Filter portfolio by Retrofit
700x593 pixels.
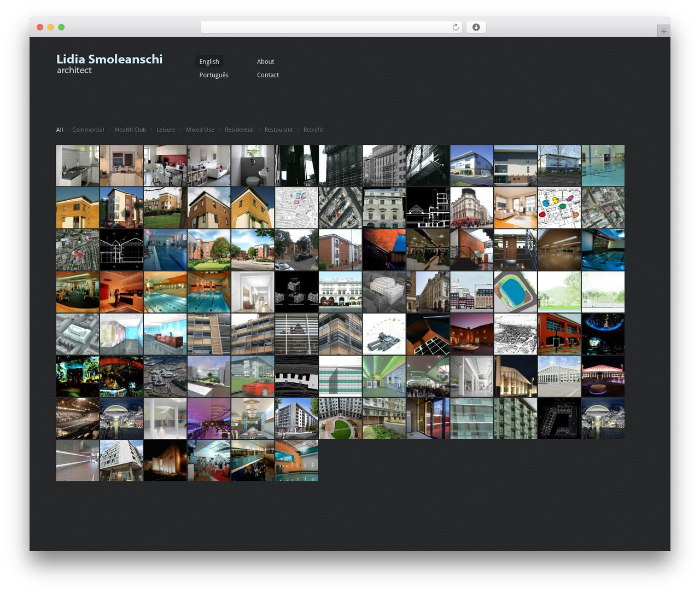coord(313,130)
